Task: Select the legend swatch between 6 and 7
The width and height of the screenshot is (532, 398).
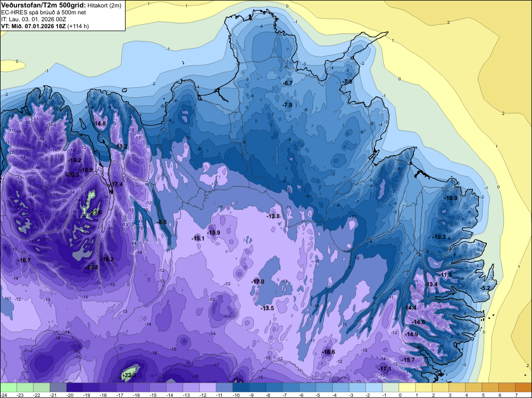Action: point(507,387)
